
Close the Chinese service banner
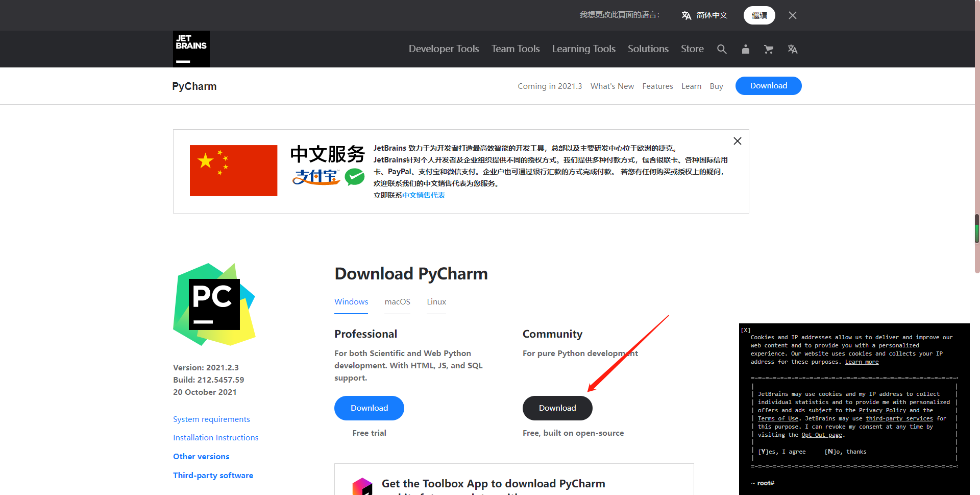click(x=738, y=141)
